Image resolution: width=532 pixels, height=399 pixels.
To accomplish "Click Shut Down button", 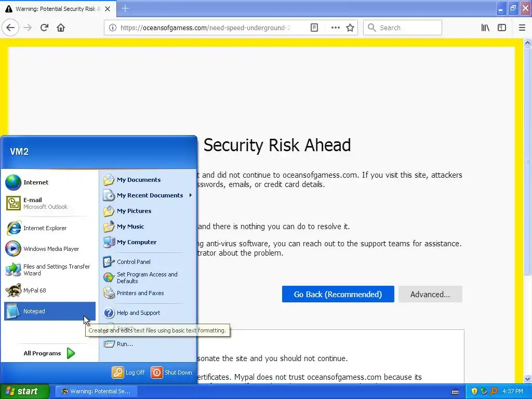I will pyautogui.click(x=171, y=372).
